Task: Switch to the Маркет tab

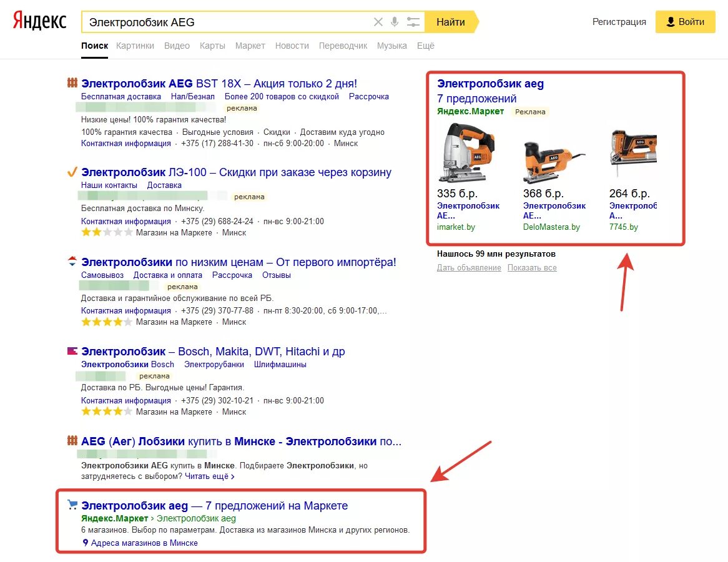Action: 250,46
